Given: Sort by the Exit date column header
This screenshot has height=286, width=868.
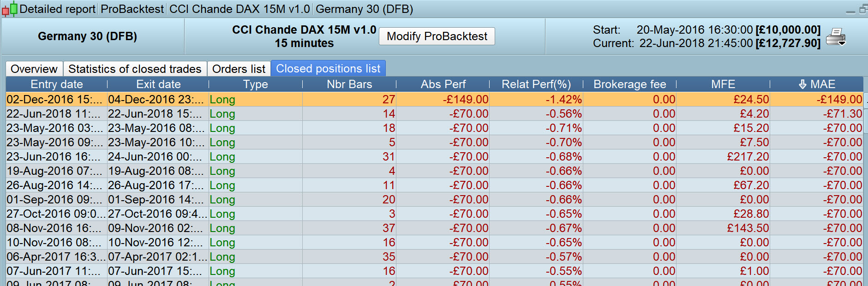Looking at the screenshot, I should pyautogui.click(x=158, y=84).
